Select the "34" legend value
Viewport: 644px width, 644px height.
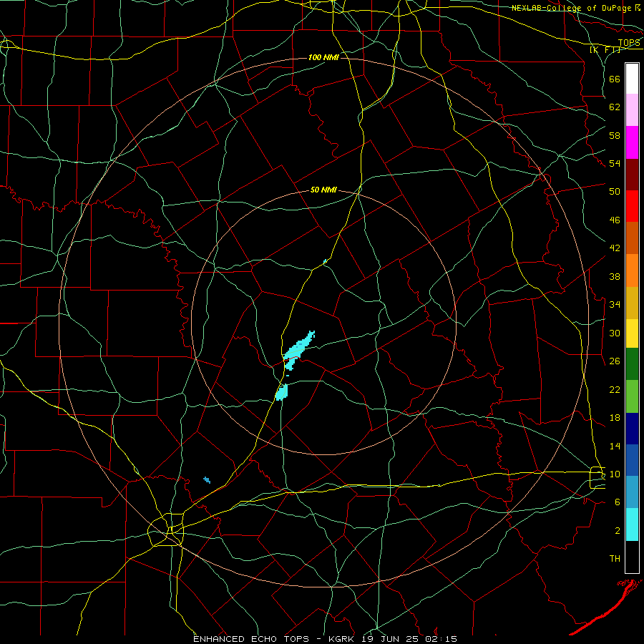click(615, 305)
